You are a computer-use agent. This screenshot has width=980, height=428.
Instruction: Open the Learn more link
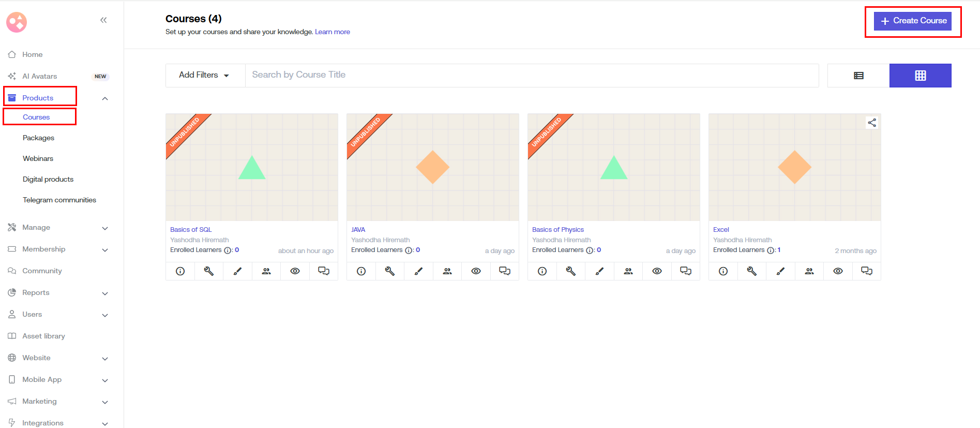(333, 32)
